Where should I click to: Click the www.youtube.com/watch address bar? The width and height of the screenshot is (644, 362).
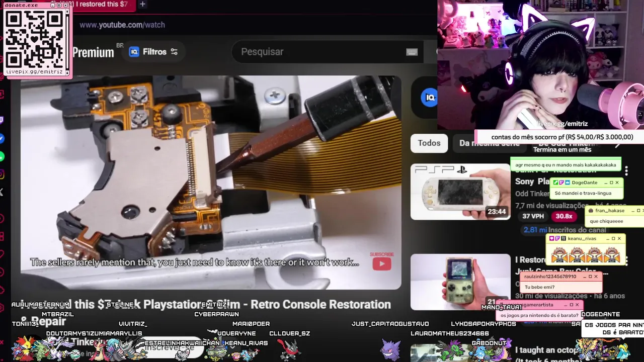click(122, 25)
